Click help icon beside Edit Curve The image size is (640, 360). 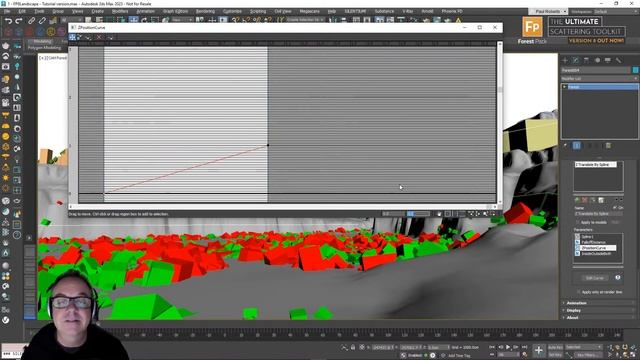tap(618, 278)
